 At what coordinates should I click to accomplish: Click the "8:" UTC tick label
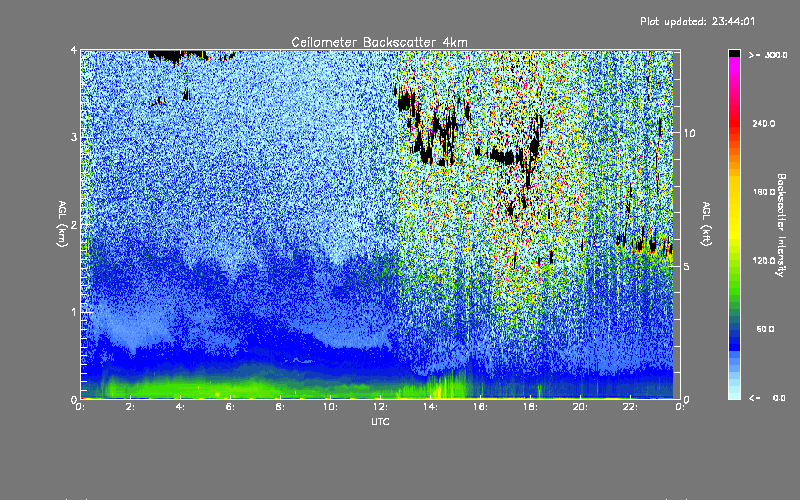(x=281, y=407)
